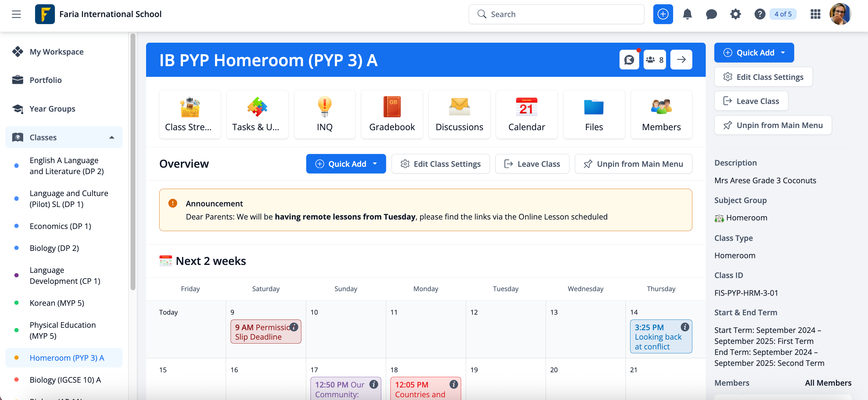
Task: Toggle the hamburger menu sidebar
Action: pos(16,14)
